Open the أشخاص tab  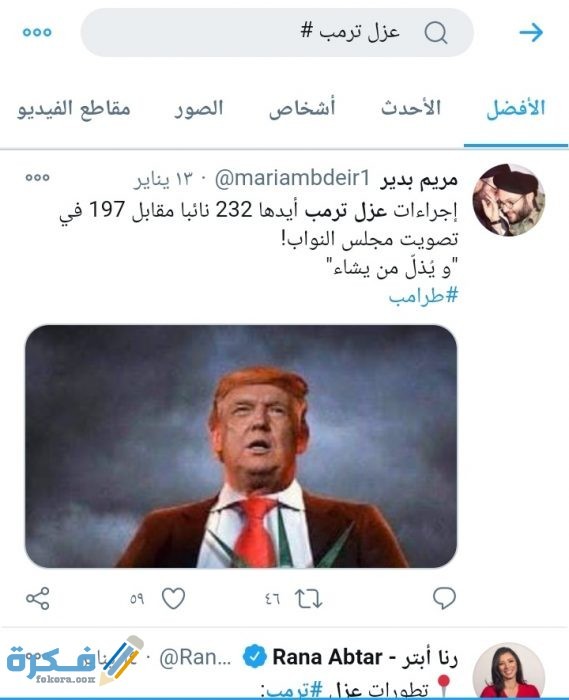(x=302, y=108)
